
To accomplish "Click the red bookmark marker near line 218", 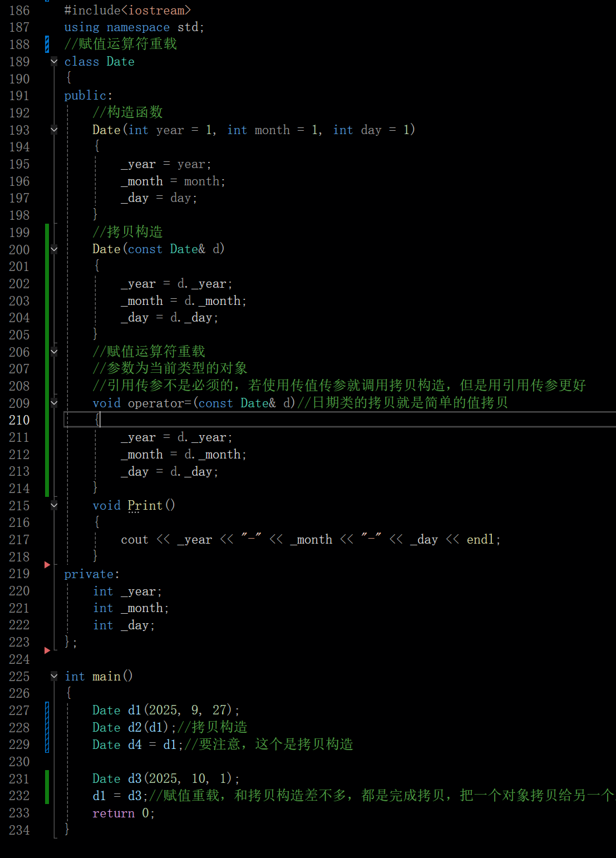I will click(x=47, y=565).
